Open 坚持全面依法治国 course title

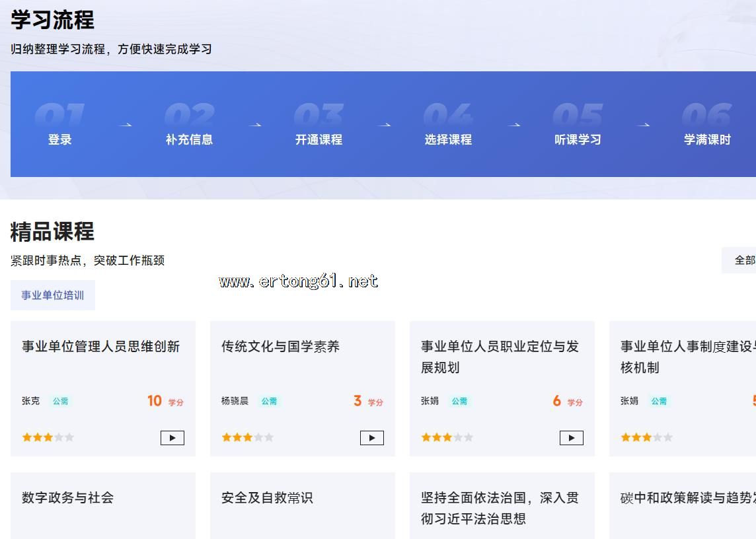(500, 508)
